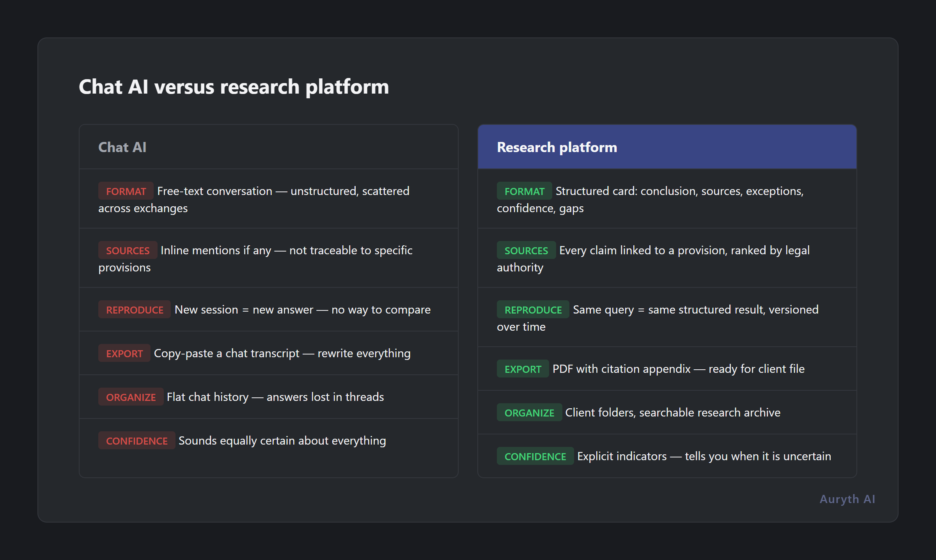
Task: Click the red EXPORT badge under Chat AI
Action: pos(124,353)
